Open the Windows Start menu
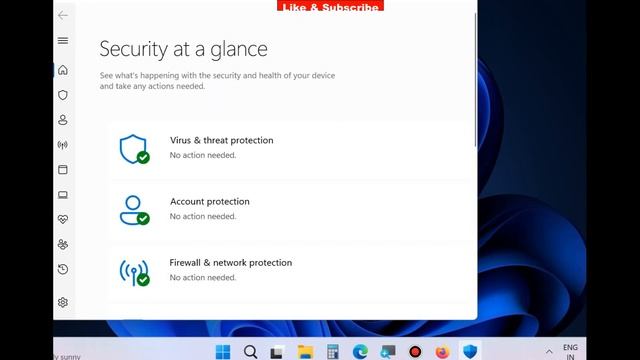The width and height of the screenshot is (640, 360). pyautogui.click(x=223, y=351)
